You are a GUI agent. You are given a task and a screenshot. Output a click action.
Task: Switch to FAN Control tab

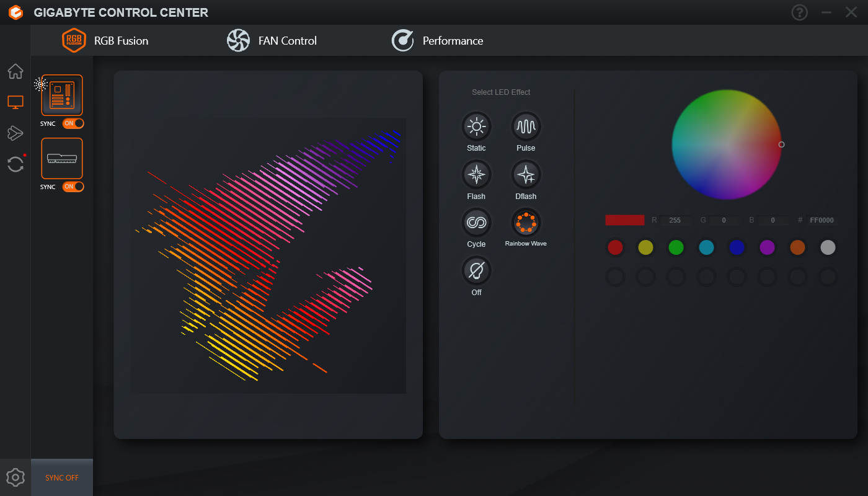(x=272, y=41)
